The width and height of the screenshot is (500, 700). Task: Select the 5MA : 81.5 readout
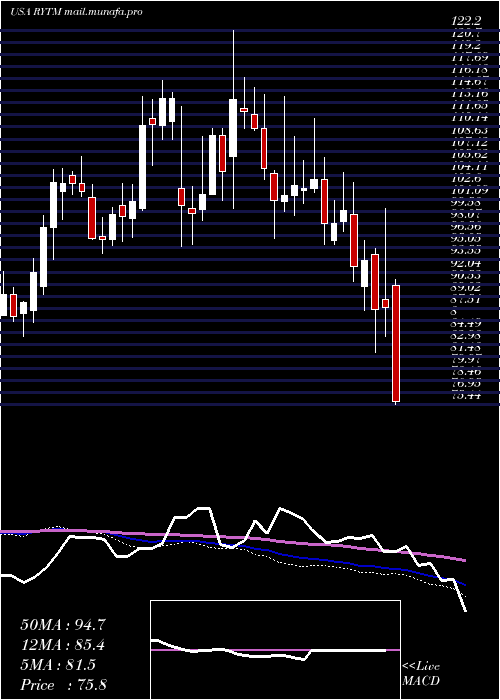pos(58,665)
